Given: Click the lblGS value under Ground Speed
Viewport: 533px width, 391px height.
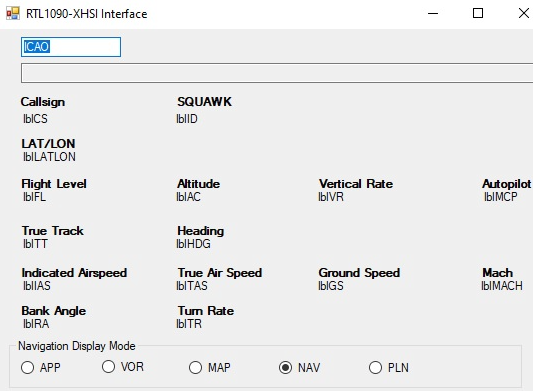Looking at the screenshot, I should click(x=331, y=286).
